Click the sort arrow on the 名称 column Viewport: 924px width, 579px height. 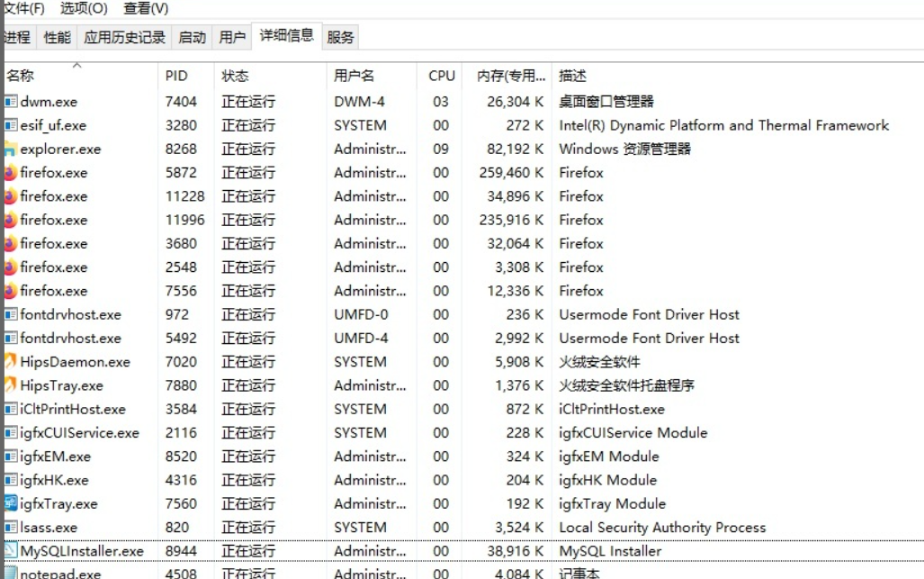pos(76,66)
